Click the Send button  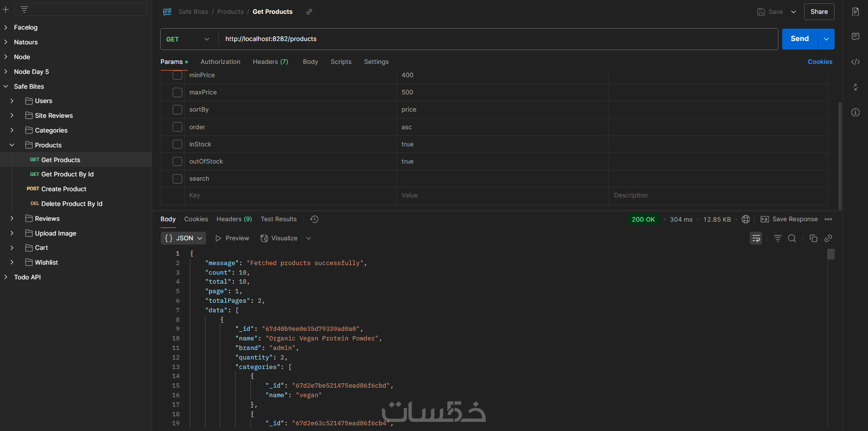click(800, 39)
